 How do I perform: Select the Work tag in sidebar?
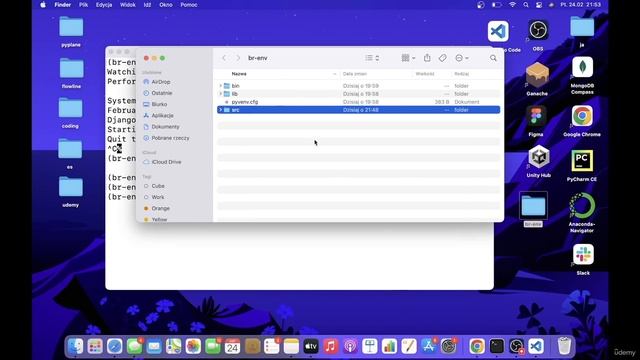[x=158, y=197]
